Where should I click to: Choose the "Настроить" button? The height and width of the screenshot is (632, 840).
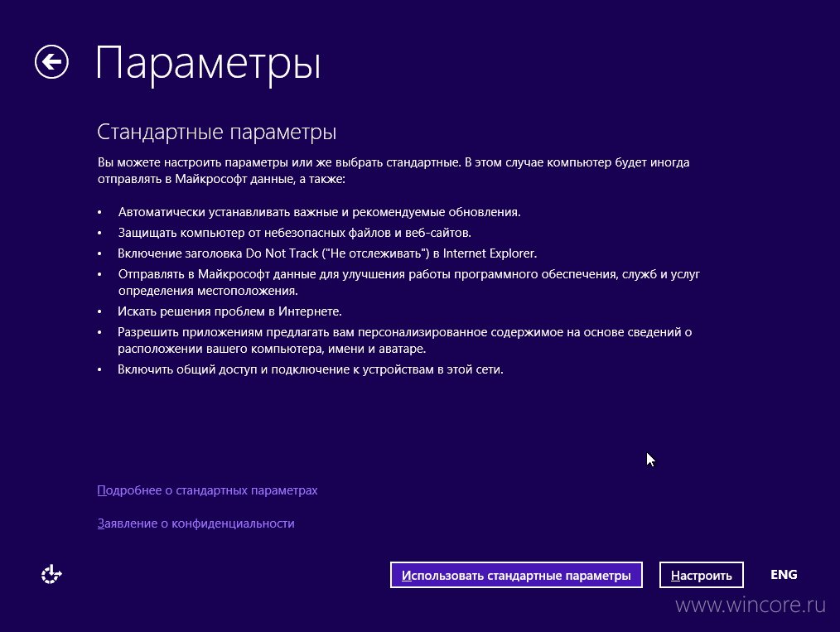click(702, 575)
